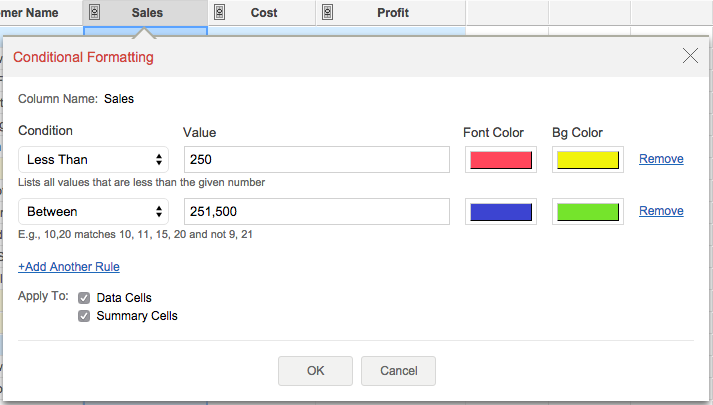Click the Profit column header icon
This screenshot has height=405, width=713.
coord(328,13)
